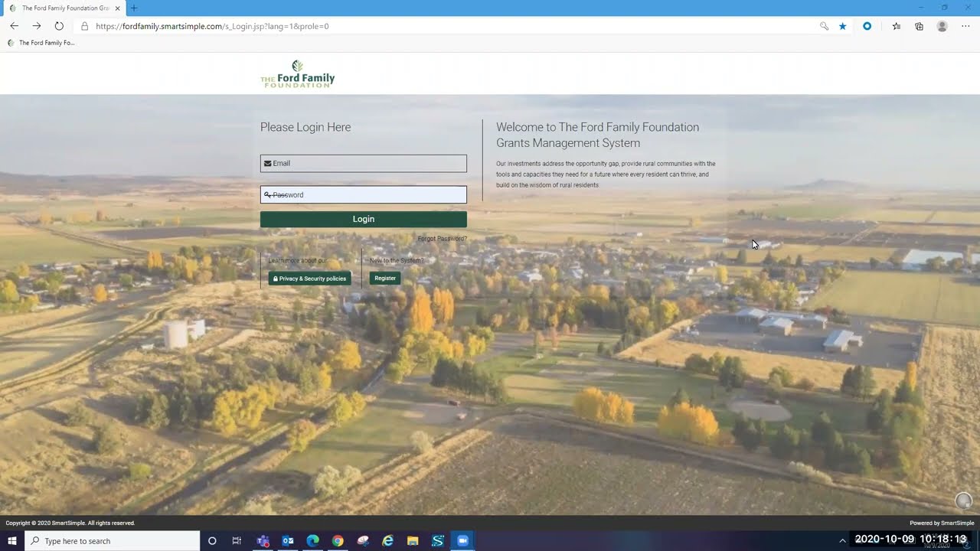Open the Favorites list icon
The width and height of the screenshot is (980, 551).
point(896,26)
